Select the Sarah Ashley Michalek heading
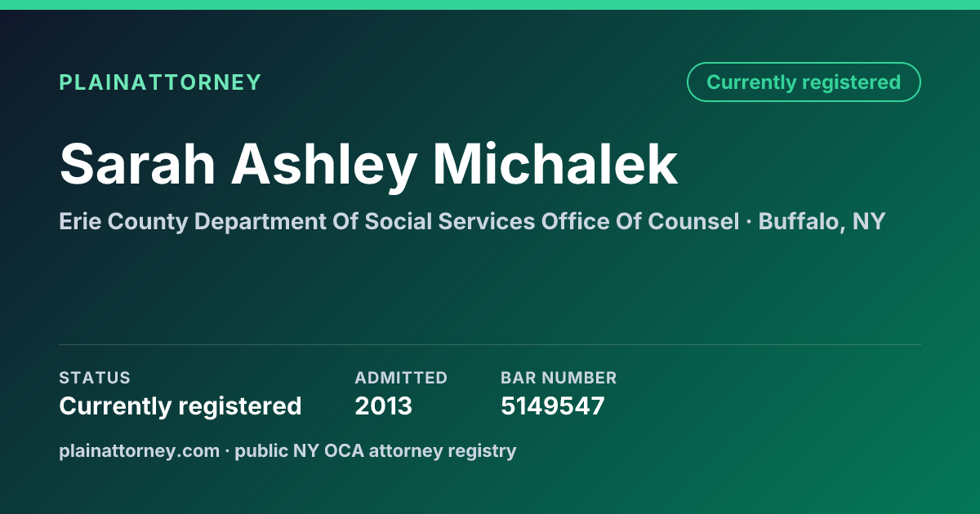 pyautogui.click(x=368, y=165)
